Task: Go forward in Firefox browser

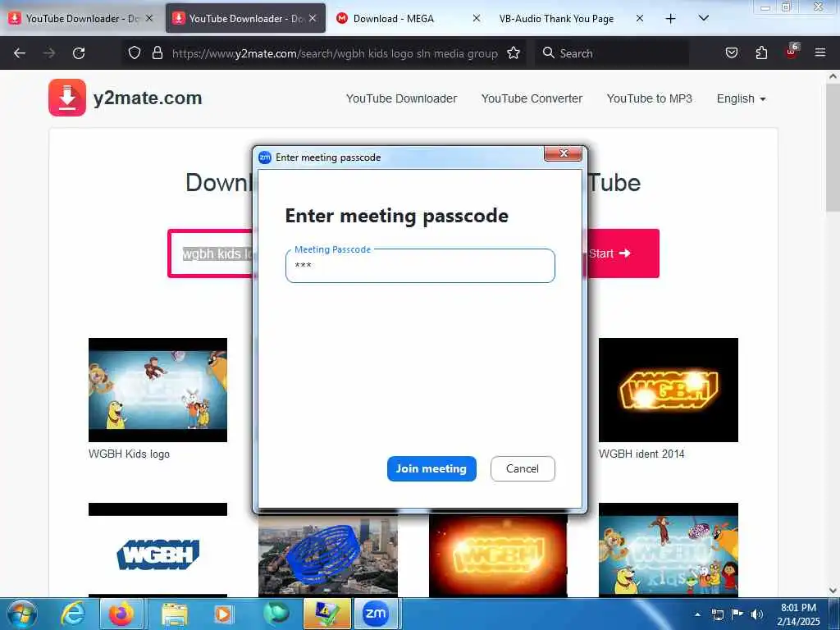Action: coord(49,53)
